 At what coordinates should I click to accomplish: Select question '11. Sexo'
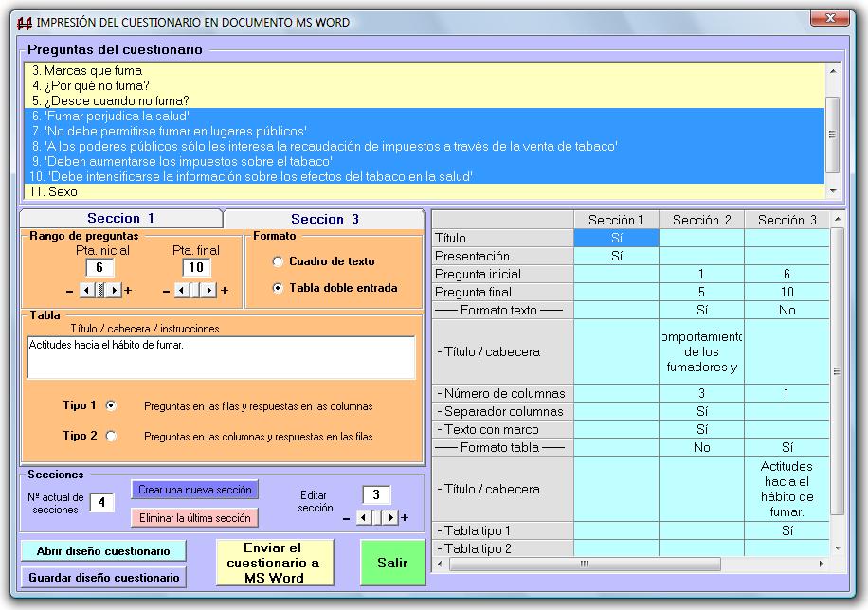[x=424, y=191]
